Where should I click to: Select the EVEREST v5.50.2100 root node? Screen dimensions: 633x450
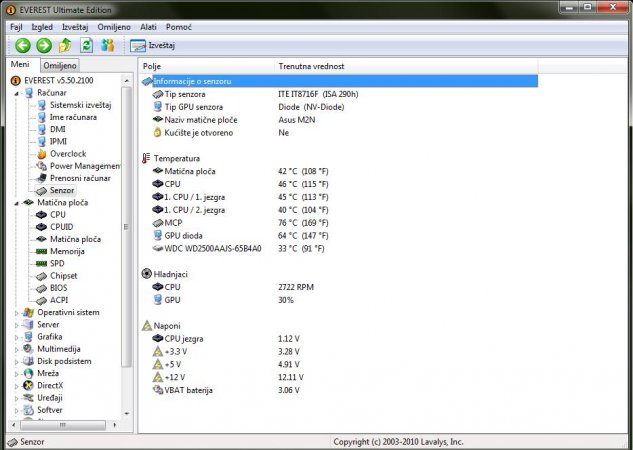tap(59, 80)
